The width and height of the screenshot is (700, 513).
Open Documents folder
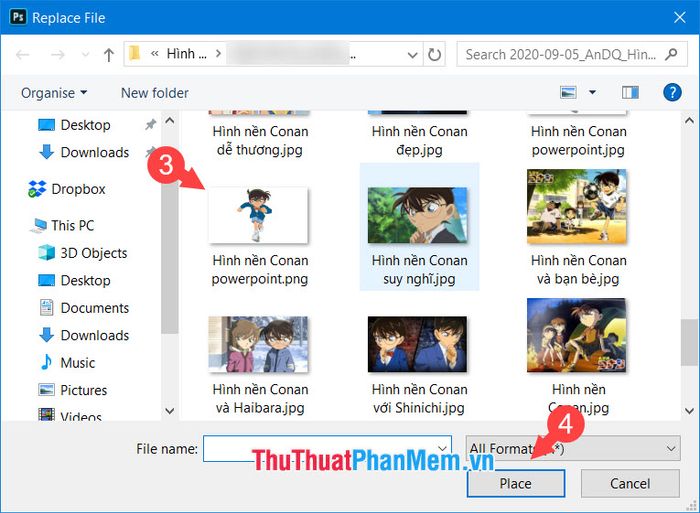(x=95, y=308)
